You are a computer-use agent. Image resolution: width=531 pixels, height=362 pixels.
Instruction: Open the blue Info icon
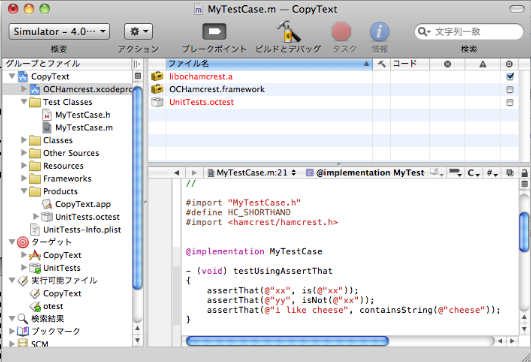379,31
